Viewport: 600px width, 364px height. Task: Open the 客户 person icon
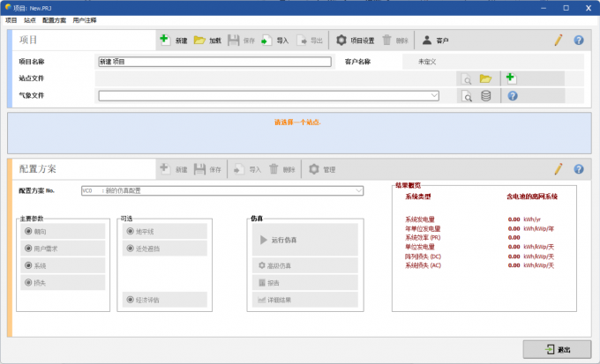pyautogui.click(x=427, y=40)
